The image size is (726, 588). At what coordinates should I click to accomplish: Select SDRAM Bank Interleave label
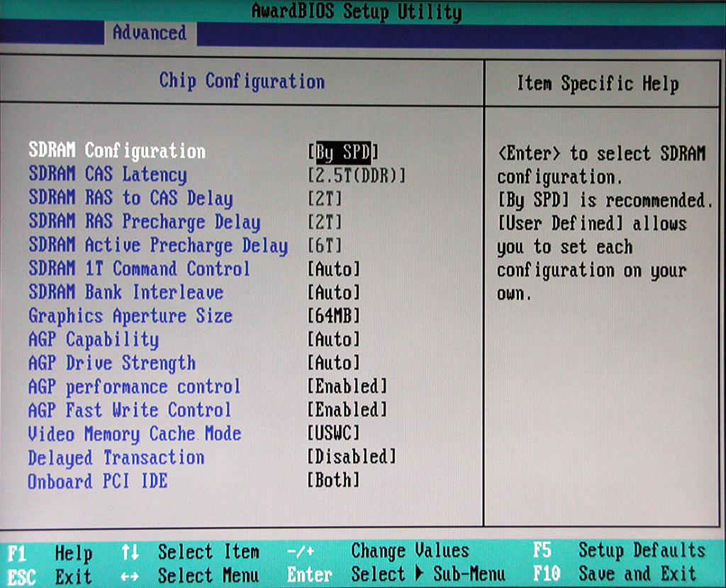coord(126,292)
